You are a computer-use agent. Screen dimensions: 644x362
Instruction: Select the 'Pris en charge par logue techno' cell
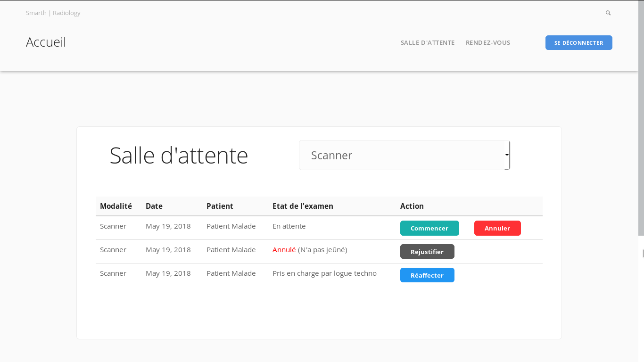click(324, 273)
